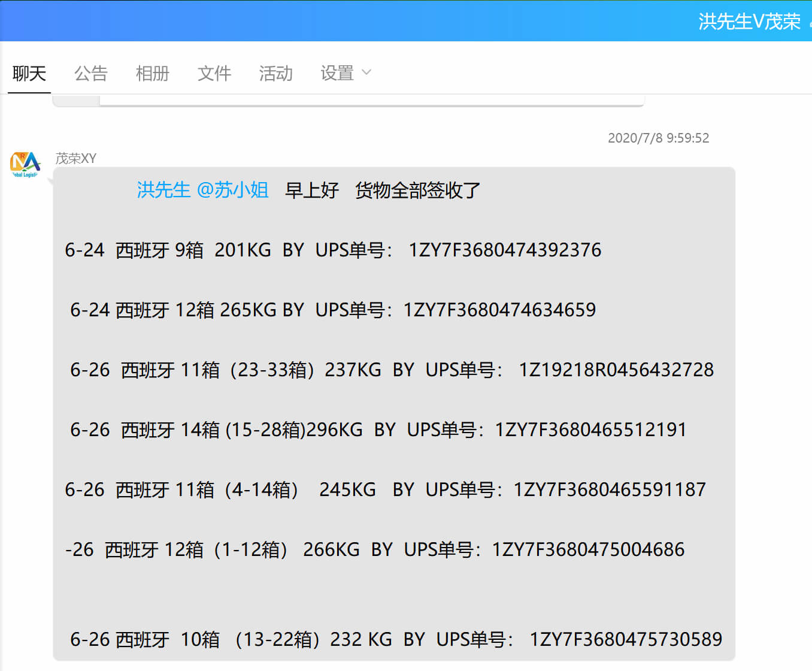Click tracking number 1ZY7F3680475730589
This screenshot has width=812, height=671.
(x=626, y=639)
